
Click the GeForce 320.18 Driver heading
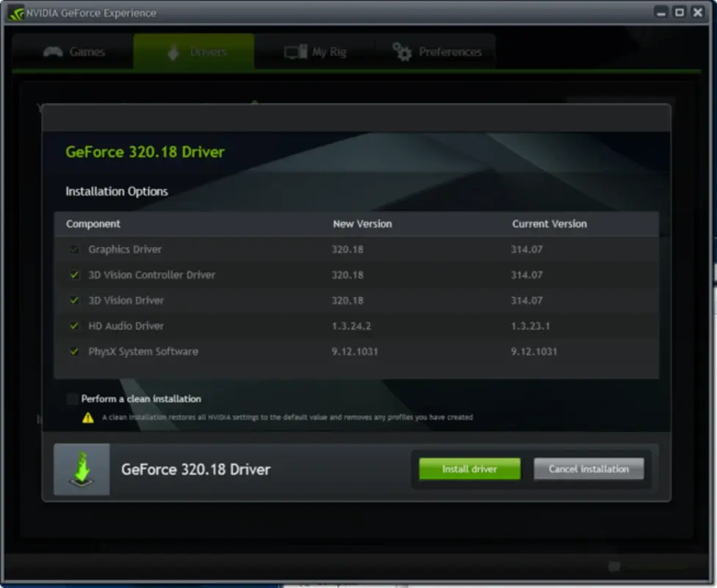tap(144, 151)
